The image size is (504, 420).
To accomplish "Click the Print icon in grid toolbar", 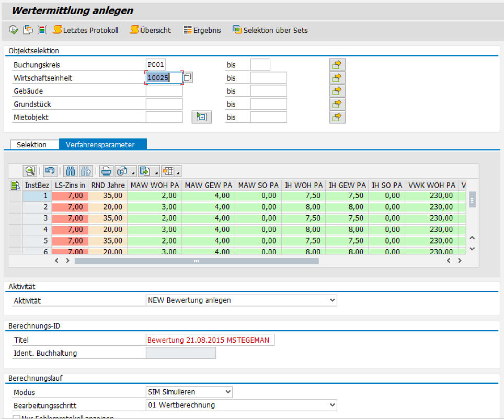I will pos(106,171).
